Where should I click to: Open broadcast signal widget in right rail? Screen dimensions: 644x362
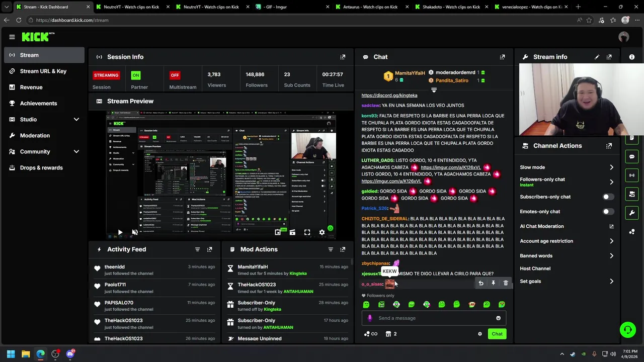[x=632, y=175]
